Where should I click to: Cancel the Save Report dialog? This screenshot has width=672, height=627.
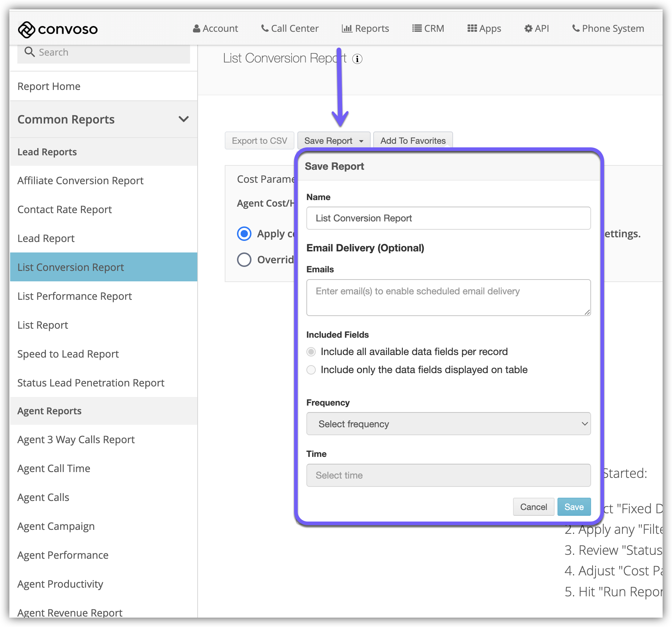click(533, 507)
